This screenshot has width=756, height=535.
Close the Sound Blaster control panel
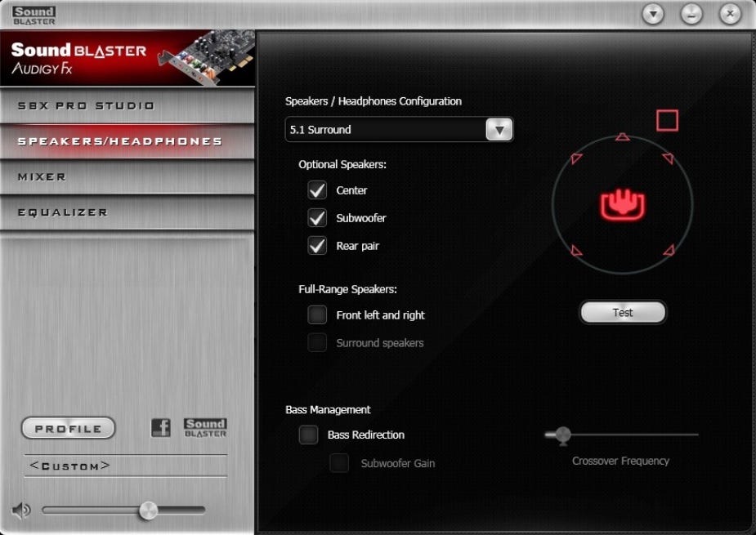(730, 14)
